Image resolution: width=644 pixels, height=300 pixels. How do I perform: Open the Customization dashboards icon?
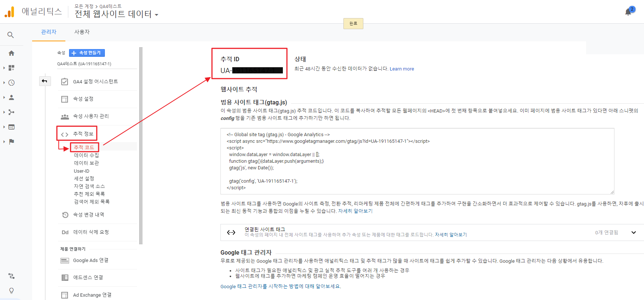tap(11, 68)
